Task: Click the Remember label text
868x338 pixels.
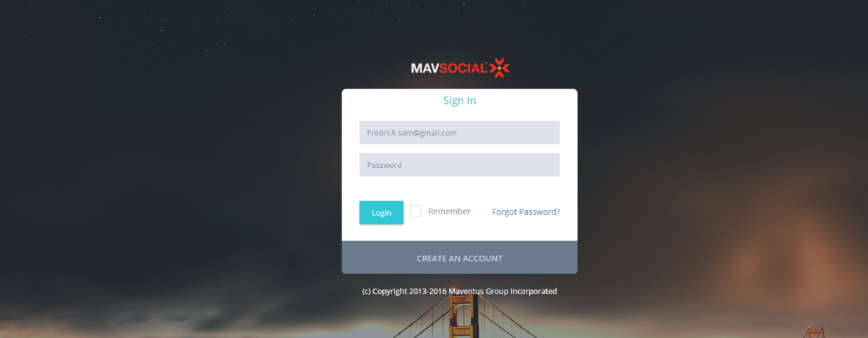Action: click(449, 211)
